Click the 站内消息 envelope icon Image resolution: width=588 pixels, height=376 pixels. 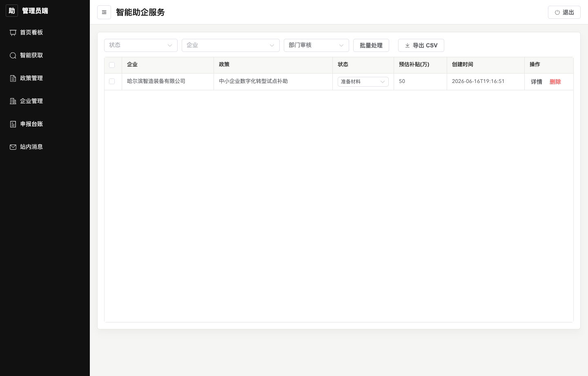(13, 147)
